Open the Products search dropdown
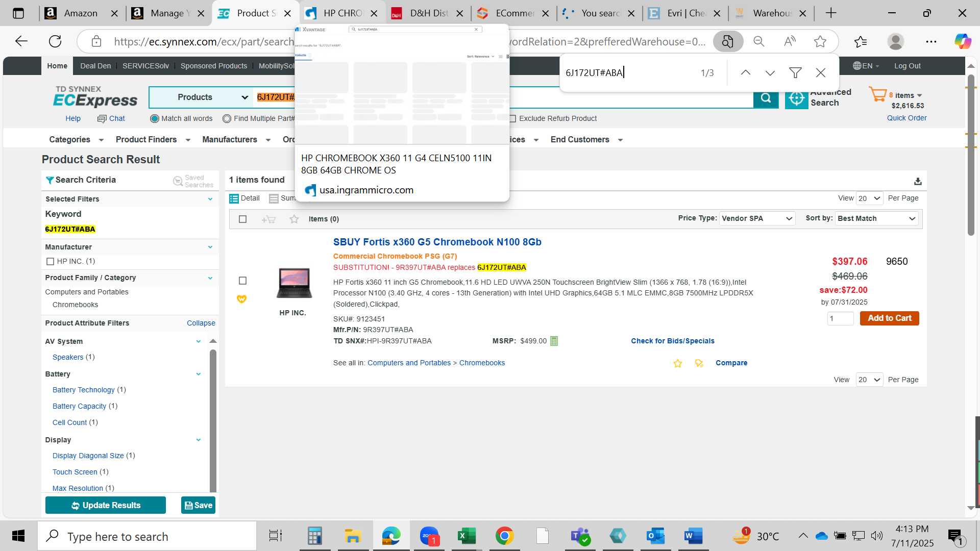This screenshot has width=980, height=551. 201,97
